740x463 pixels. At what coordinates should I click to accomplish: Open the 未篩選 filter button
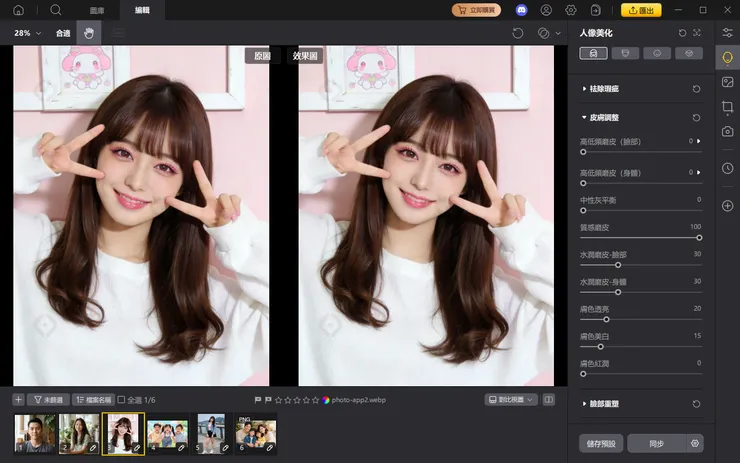49,400
